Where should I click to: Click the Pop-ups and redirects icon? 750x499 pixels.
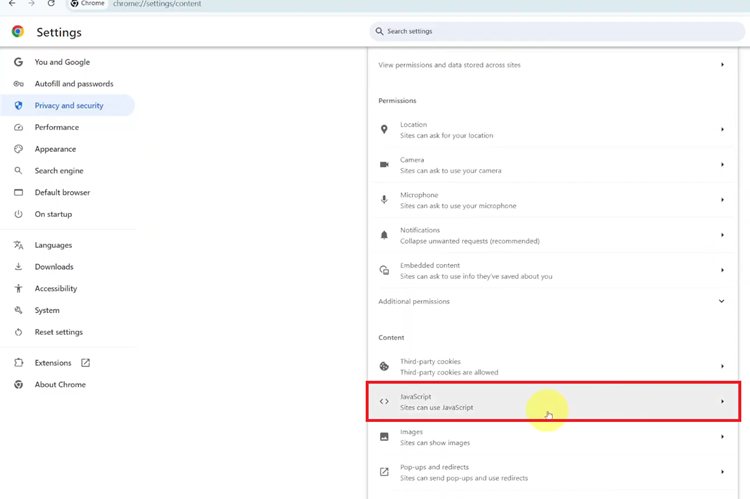[384, 472]
